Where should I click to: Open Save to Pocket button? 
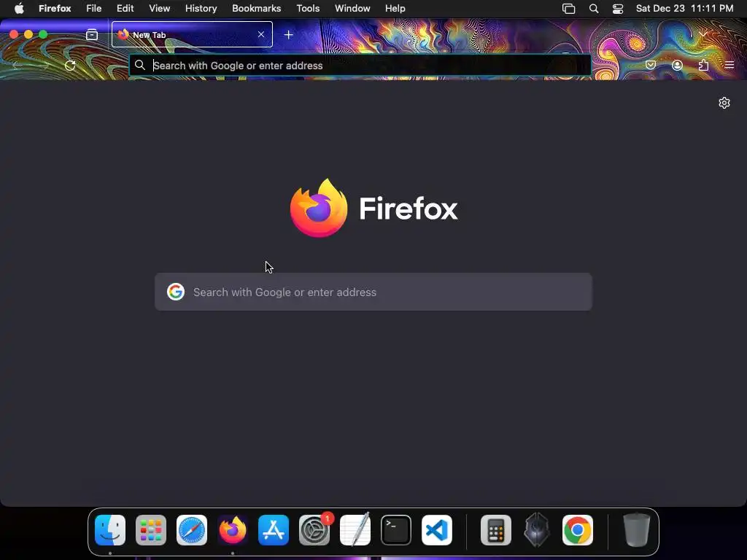click(x=650, y=65)
